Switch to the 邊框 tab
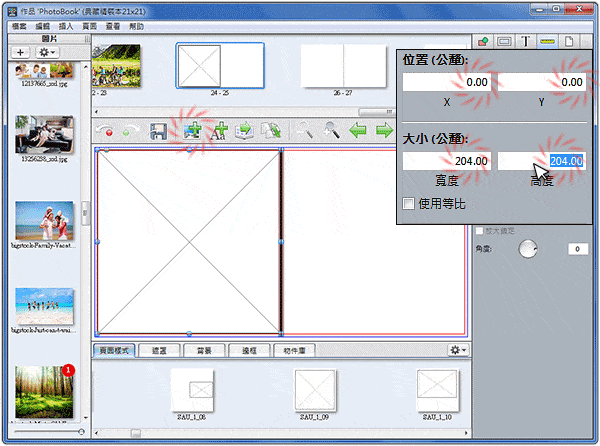 (x=248, y=351)
